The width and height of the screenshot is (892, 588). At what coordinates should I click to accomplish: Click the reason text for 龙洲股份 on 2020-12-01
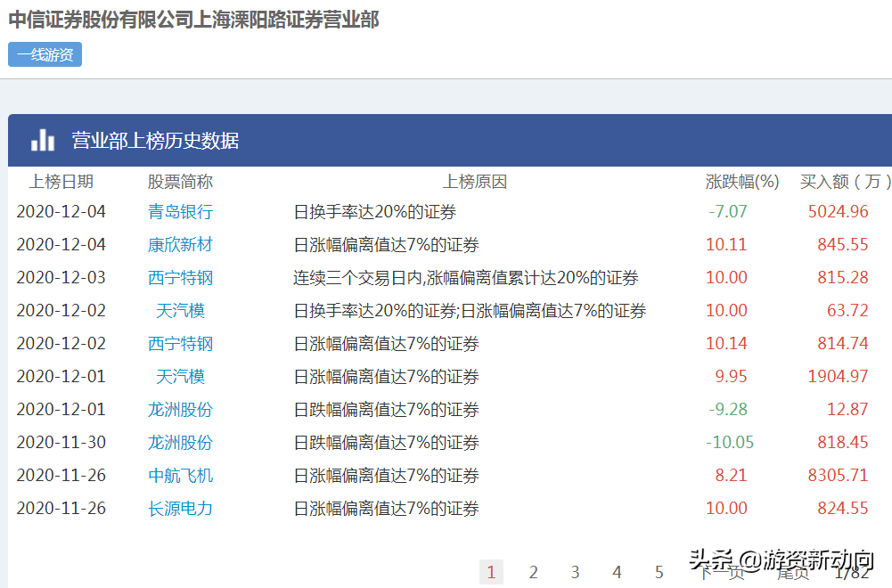pyautogui.click(x=386, y=410)
